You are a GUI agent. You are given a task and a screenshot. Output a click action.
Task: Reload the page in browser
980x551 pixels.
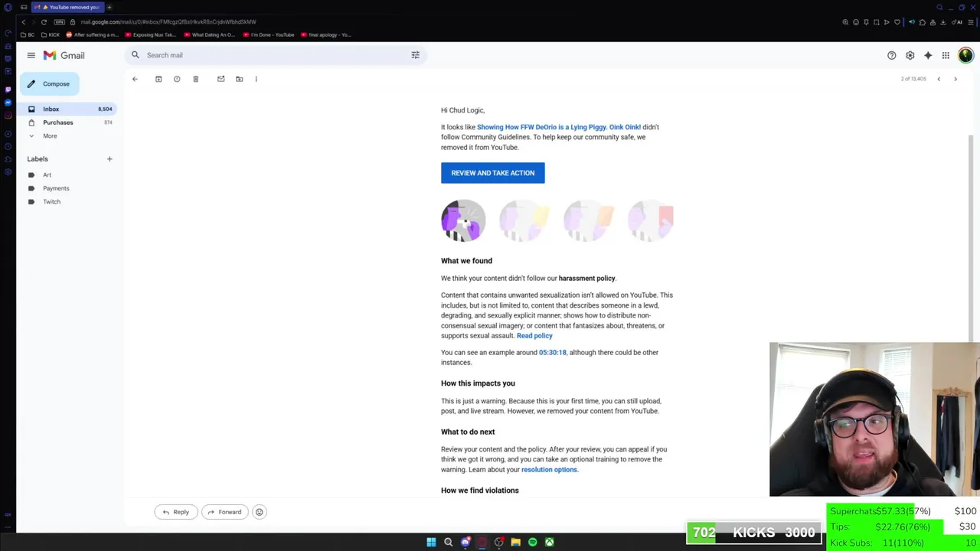pyautogui.click(x=44, y=22)
